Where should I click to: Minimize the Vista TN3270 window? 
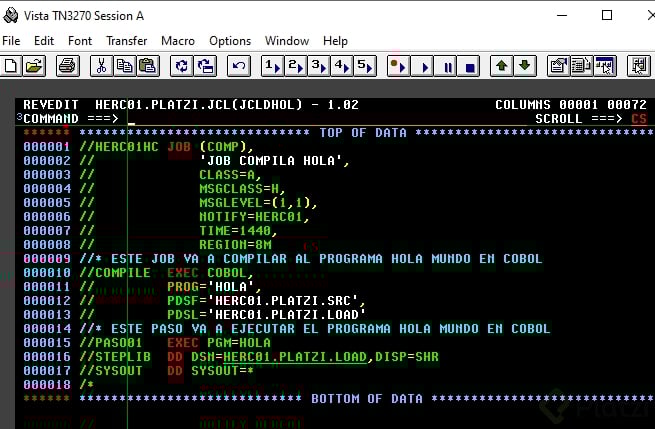(562, 15)
